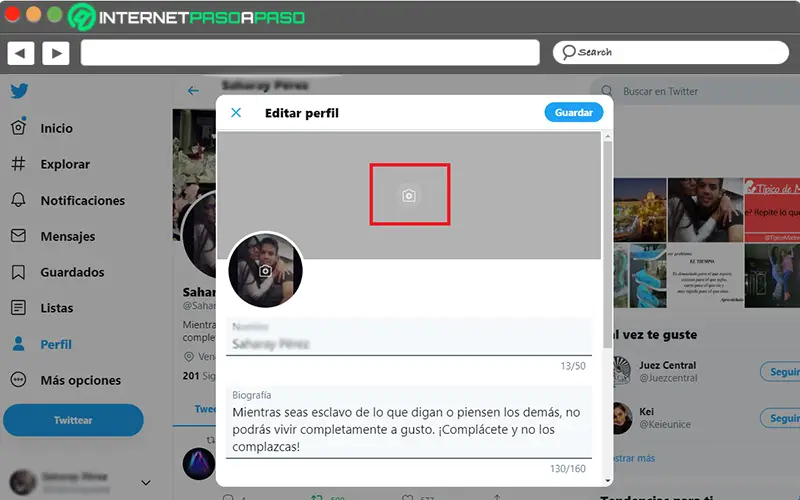Click the account avatar at sidebar bottom

(x=23, y=482)
